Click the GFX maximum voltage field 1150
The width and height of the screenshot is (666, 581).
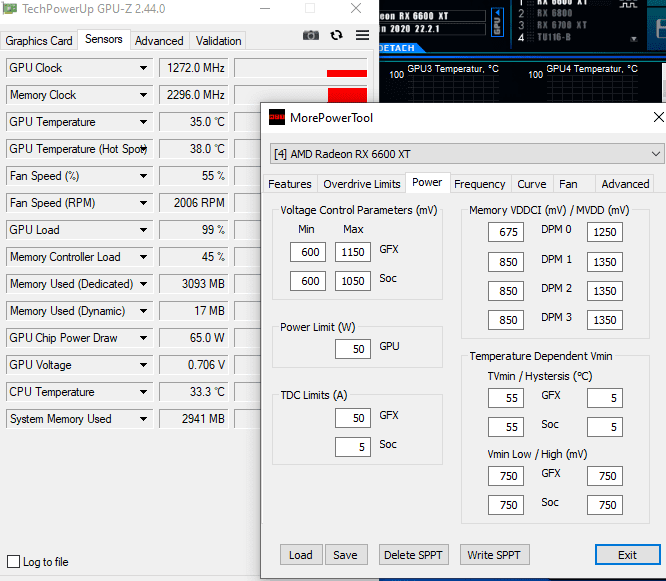click(353, 252)
